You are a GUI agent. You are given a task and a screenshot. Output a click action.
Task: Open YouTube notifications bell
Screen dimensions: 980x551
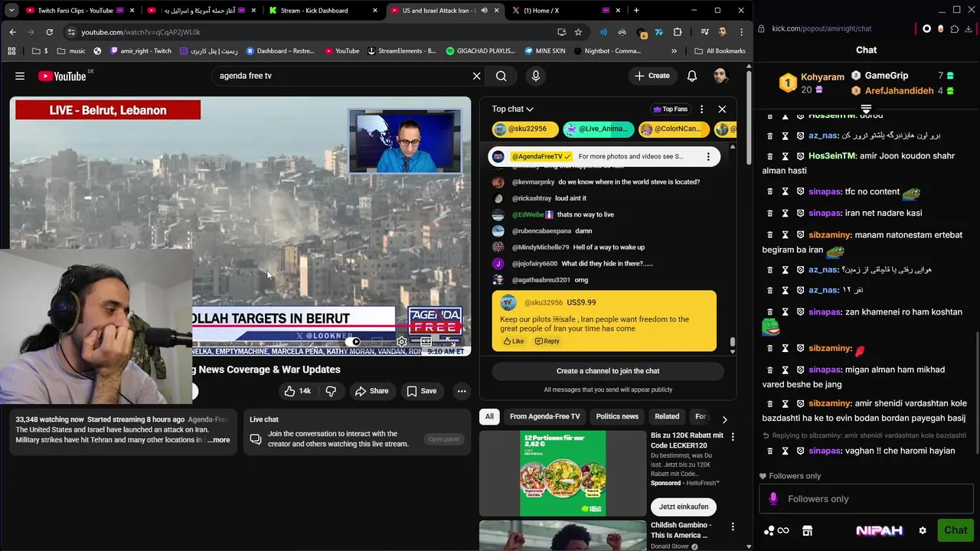(692, 76)
